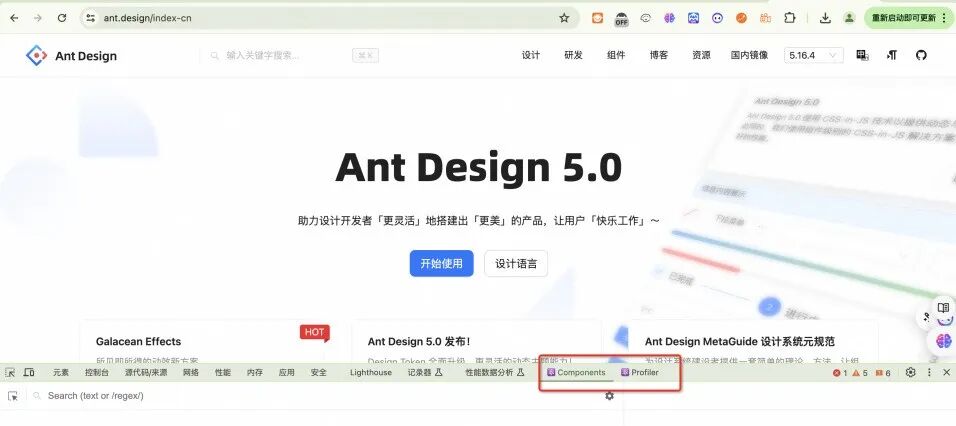Reload the page with refresh icon
956x426 pixels.
(62, 18)
